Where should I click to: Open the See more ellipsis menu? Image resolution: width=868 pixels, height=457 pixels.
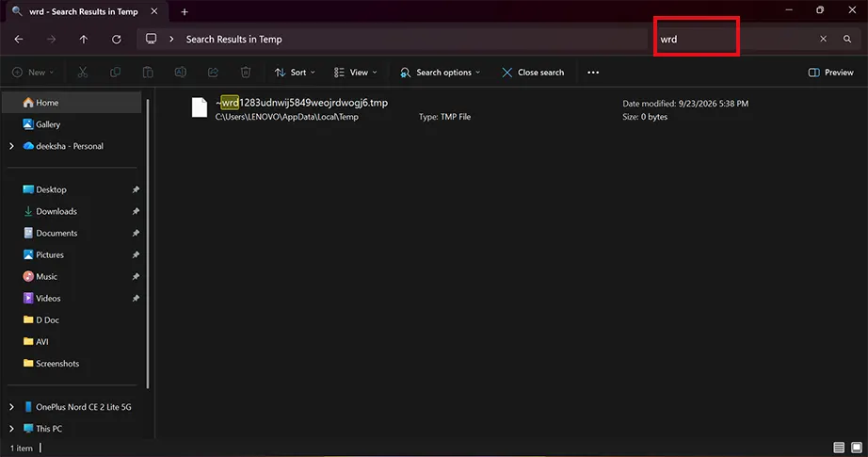(593, 73)
